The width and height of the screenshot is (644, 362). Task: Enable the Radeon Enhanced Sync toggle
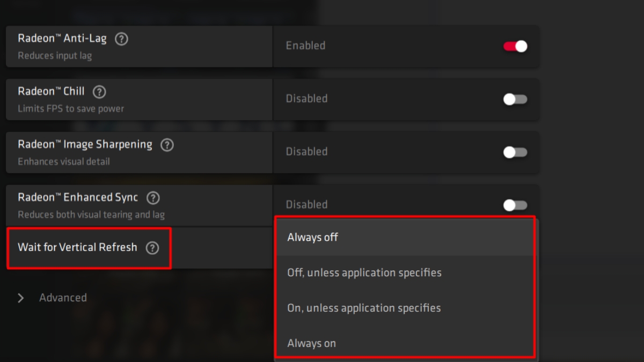coord(515,205)
